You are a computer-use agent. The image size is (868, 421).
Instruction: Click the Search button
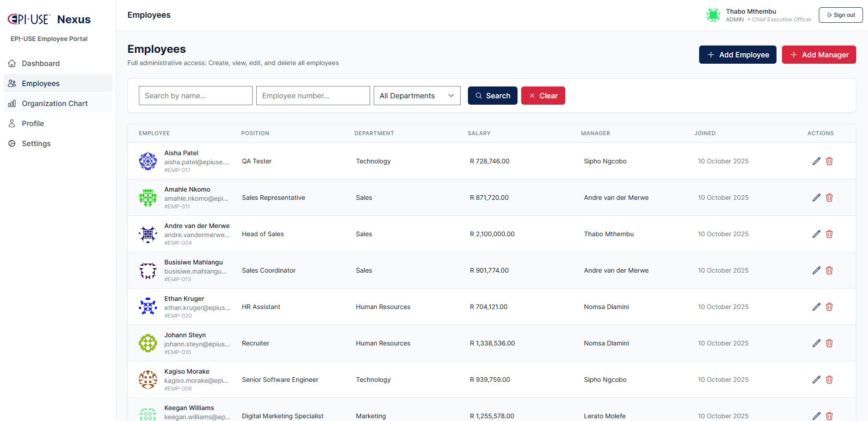click(492, 96)
